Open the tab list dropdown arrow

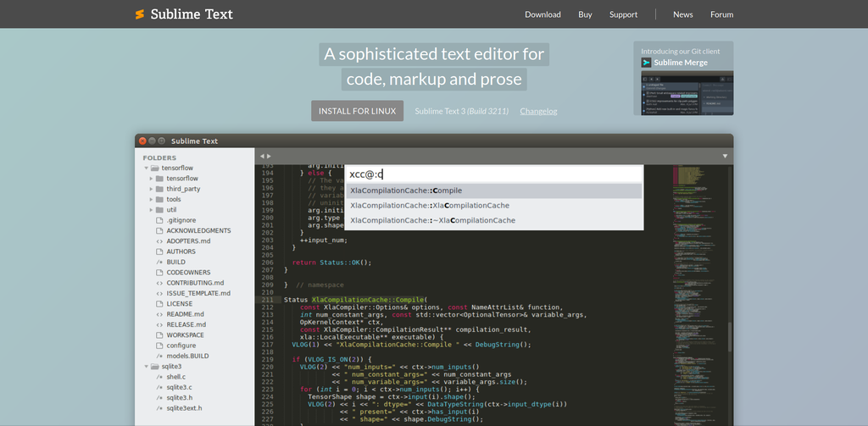tap(726, 156)
